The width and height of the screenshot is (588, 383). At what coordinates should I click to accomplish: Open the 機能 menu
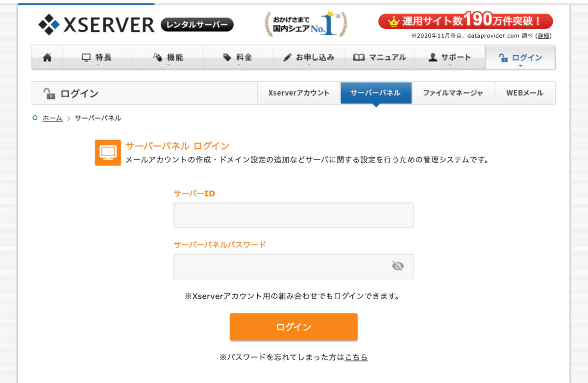coord(168,58)
